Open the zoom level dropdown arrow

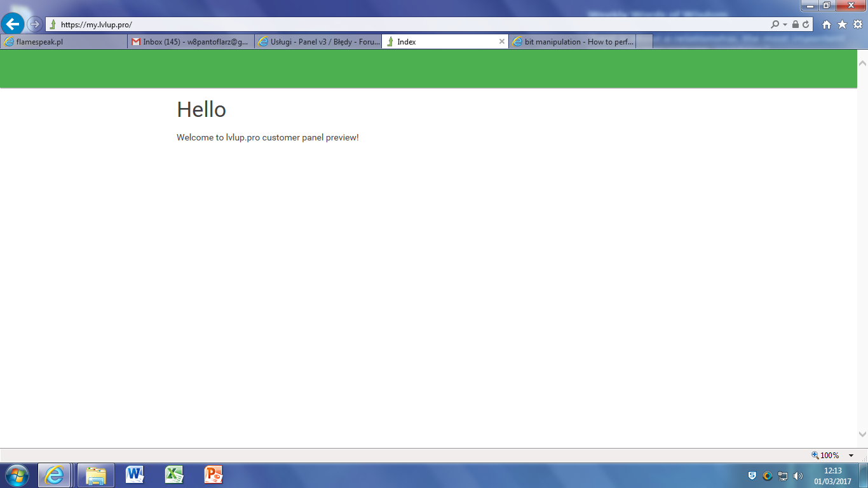[x=851, y=456]
